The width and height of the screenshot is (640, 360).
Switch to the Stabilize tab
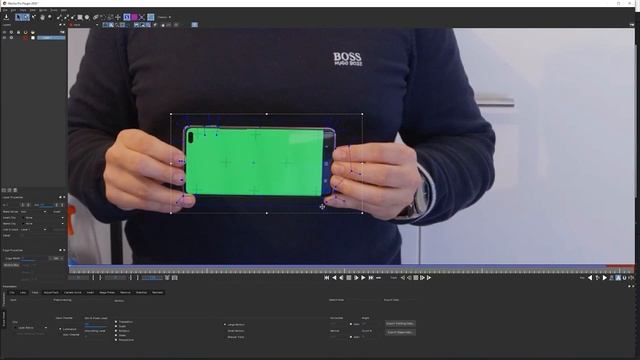point(141,293)
